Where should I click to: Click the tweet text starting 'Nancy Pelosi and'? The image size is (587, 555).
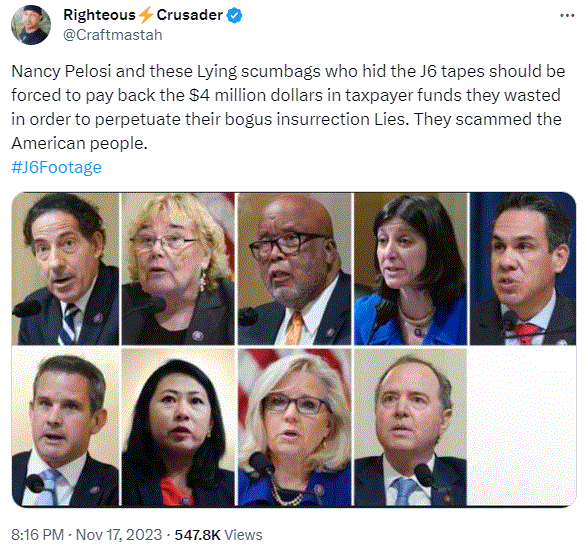(288, 107)
